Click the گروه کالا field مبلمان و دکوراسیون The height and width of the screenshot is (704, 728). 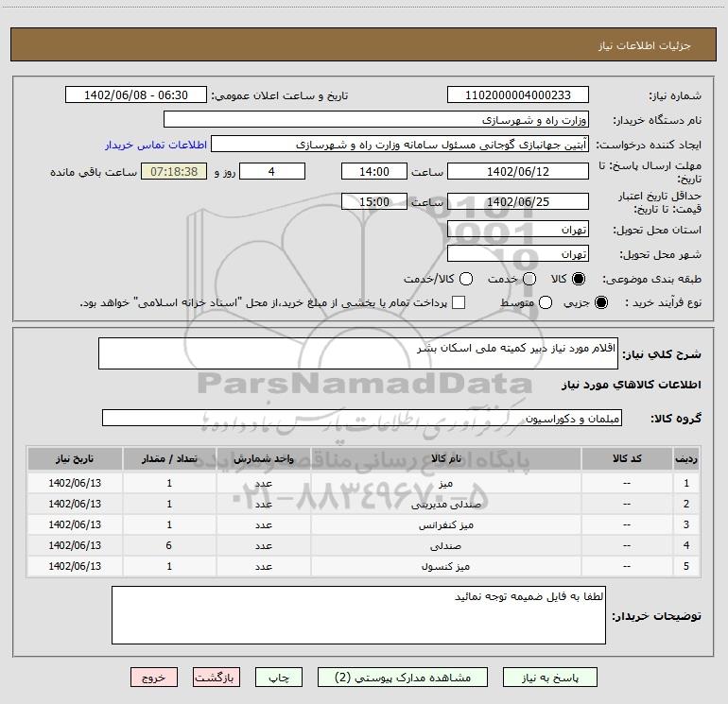[362, 418]
